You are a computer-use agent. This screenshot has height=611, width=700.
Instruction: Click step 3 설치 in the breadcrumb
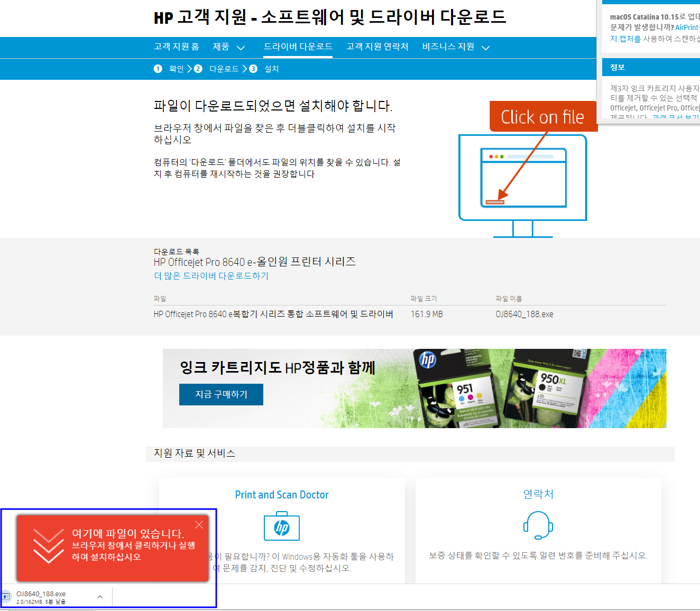[x=264, y=69]
